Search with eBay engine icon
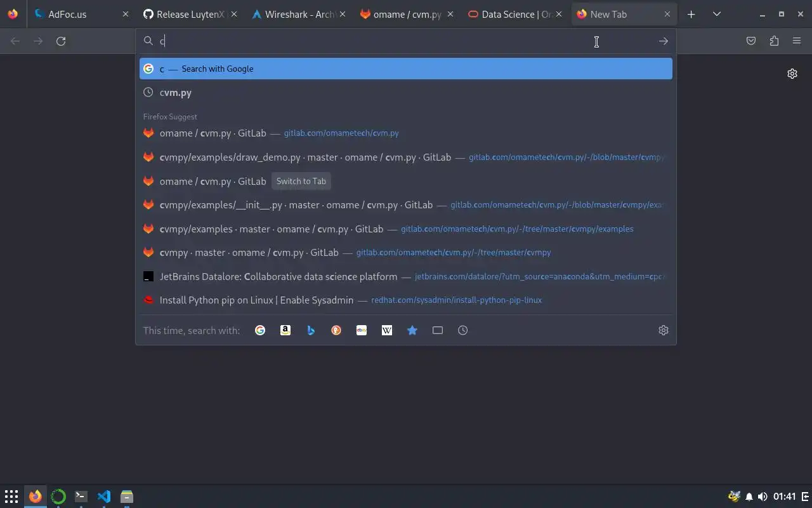 362,330
